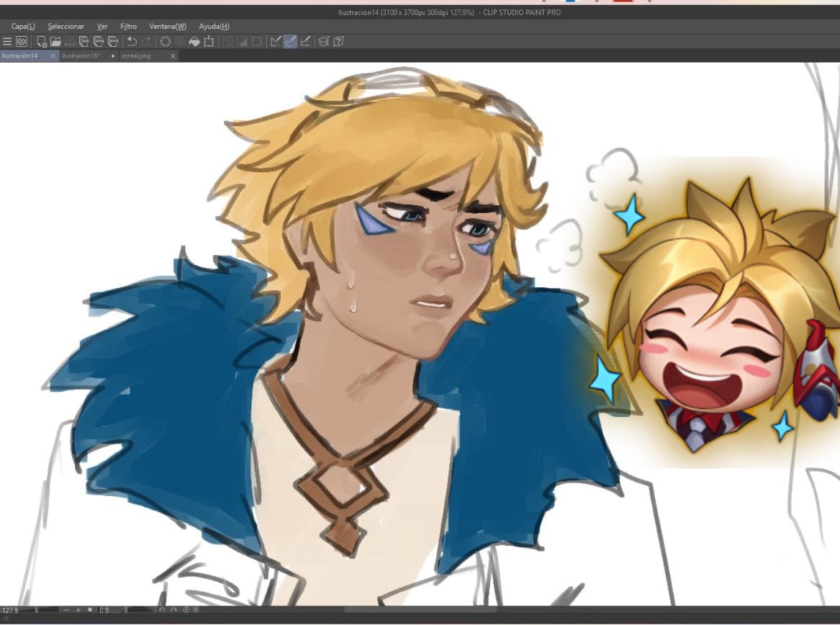Open the Capa (L) menu
This screenshot has width=840, height=625.
[x=23, y=26]
